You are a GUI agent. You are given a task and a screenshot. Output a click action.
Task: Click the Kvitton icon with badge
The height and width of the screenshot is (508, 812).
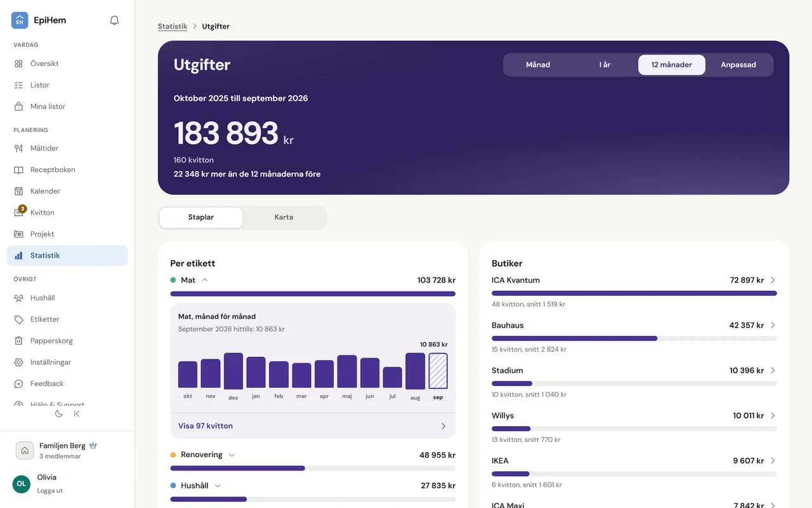click(x=19, y=212)
